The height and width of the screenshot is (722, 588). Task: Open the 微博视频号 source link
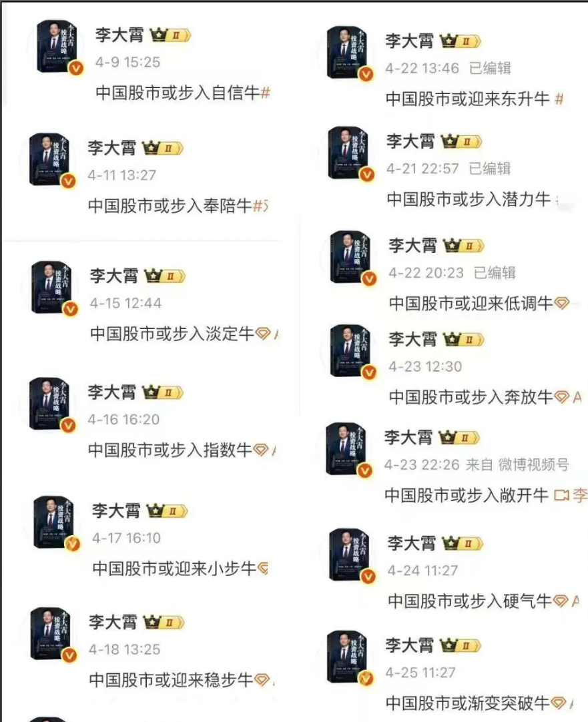(x=533, y=464)
